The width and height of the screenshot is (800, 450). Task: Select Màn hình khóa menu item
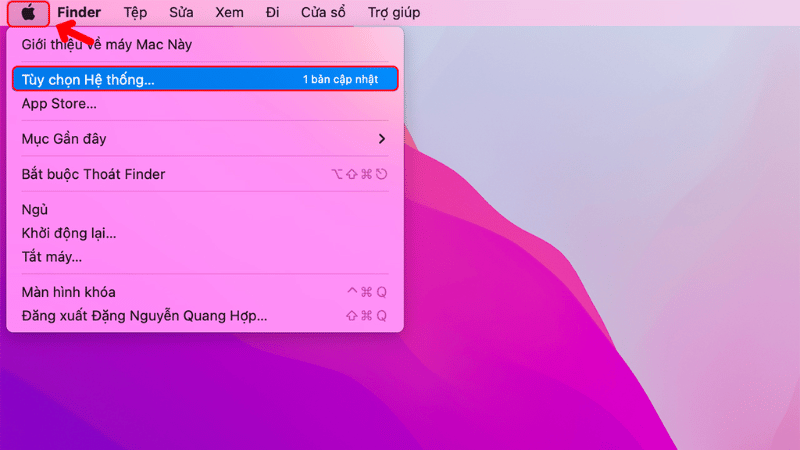(x=69, y=292)
